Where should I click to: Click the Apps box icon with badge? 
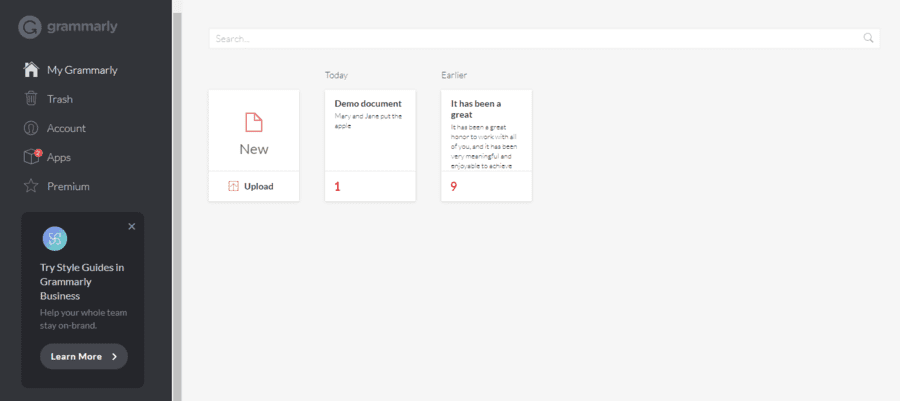(32, 157)
